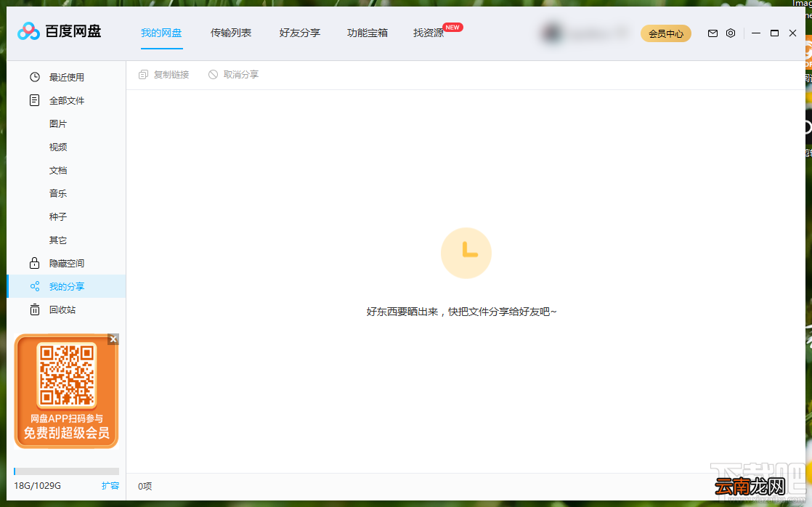
Task: Select 文档 category in sidebar
Action: pyautogui.click(x=58, y=171)
